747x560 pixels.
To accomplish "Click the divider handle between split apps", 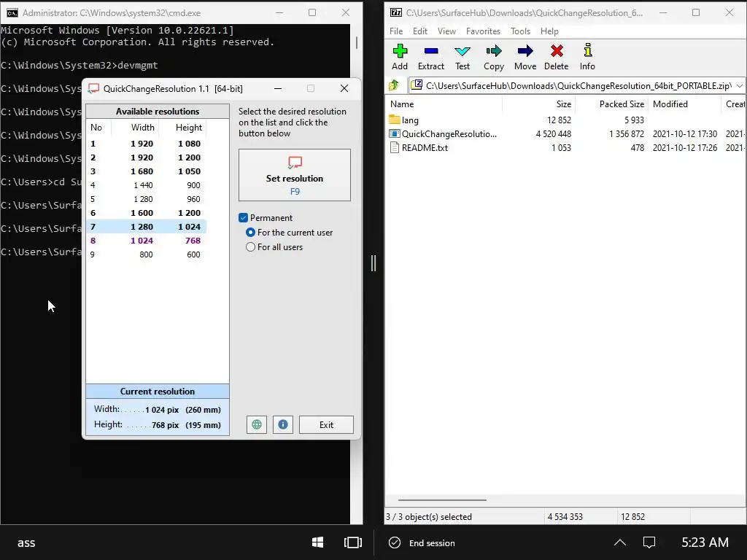I will [373, 262].
